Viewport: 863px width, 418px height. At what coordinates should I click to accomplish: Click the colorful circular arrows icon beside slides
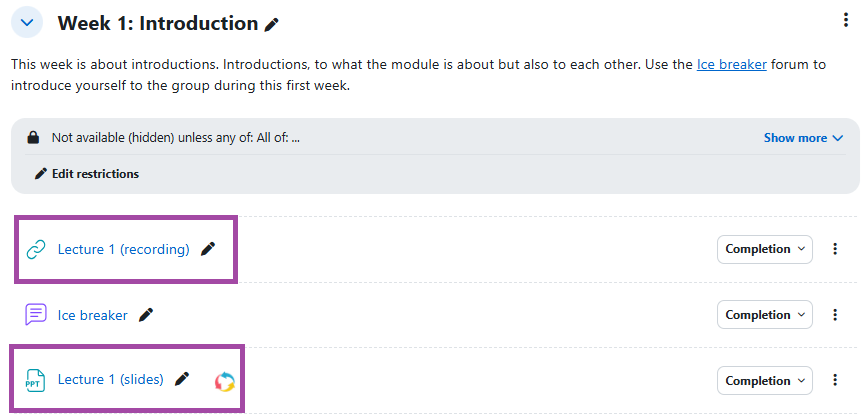click(x=225, y=381)
